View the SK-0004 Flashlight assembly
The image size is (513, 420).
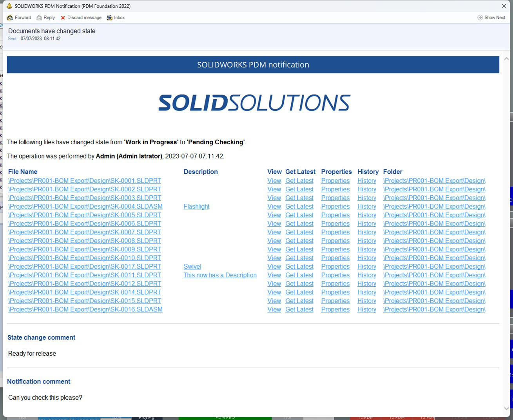click(274, 206)
